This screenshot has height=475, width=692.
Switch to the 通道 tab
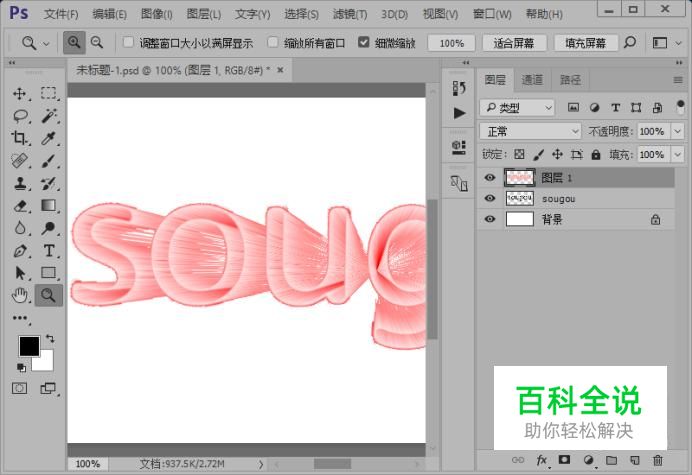(532, 80)
